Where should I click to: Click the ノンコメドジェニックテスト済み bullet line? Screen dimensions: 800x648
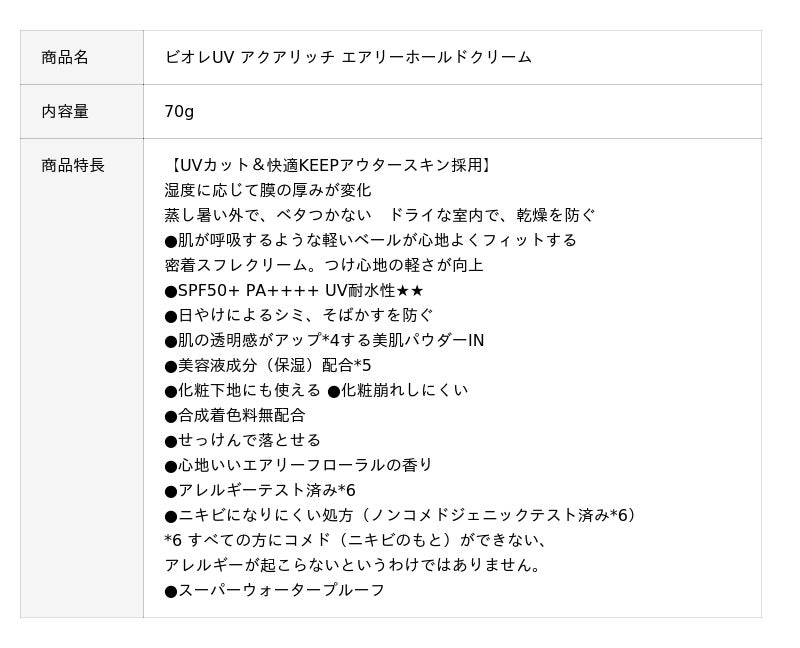[x=400, y=515]
